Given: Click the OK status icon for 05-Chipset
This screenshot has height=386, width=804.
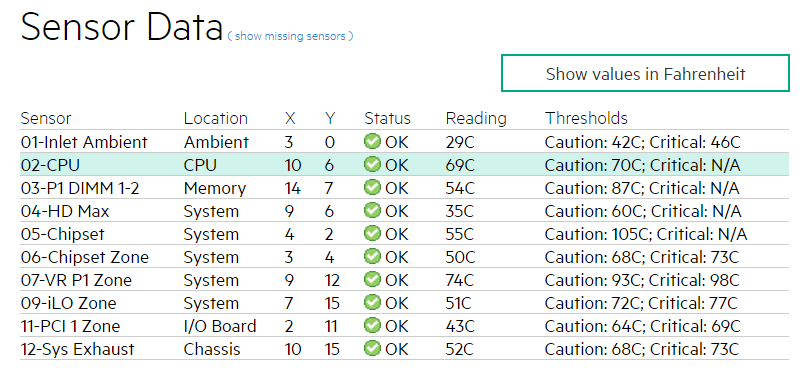Looking at the screenshot, I should [372, 233].
